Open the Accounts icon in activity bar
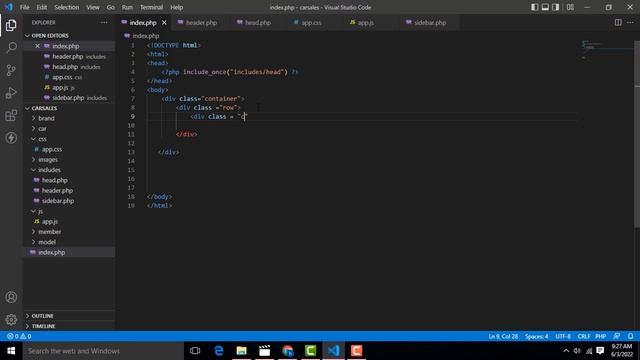This screenshot has height=360, width=640. coord(11,297)
